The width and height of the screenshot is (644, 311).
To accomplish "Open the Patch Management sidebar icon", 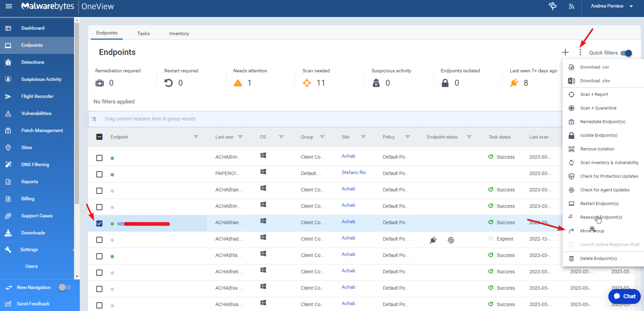I will 8,130.
